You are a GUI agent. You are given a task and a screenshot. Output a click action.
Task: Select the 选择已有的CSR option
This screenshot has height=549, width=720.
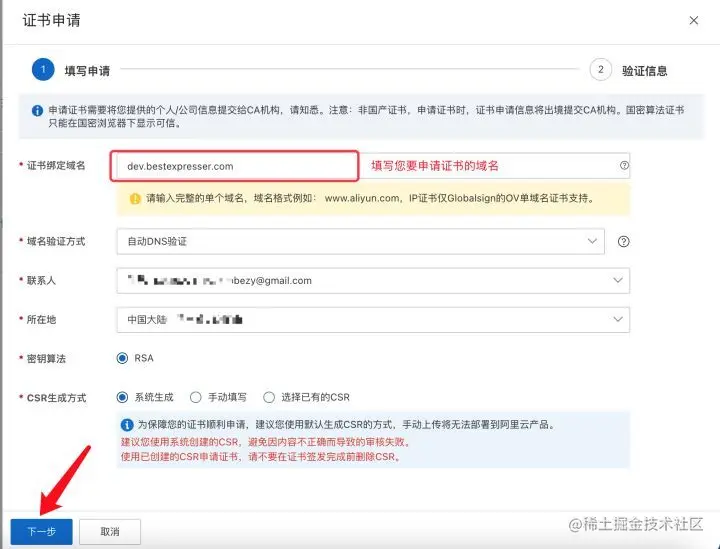pos(269,397)
